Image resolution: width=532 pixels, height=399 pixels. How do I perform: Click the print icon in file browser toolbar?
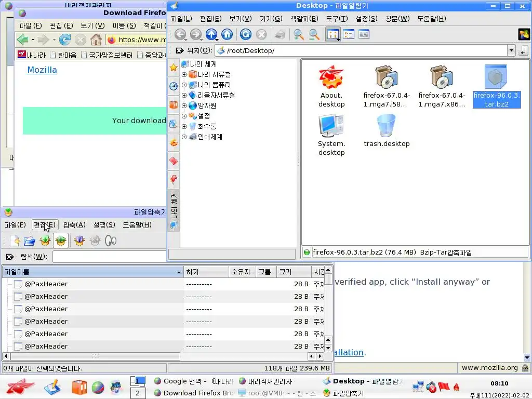(280, 34)
